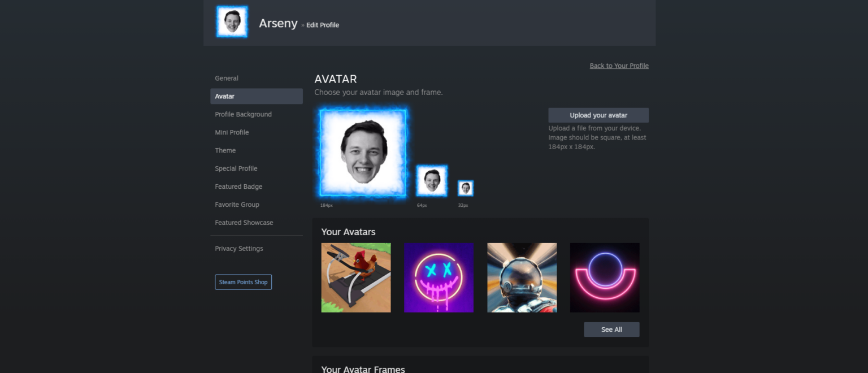868x373 pixels.
Task: Switch to the Profile Background section
Action: (x=243, y=114)
